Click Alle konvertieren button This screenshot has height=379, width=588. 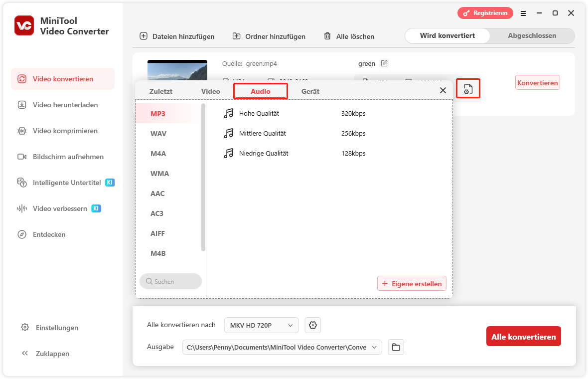point(524,337)
